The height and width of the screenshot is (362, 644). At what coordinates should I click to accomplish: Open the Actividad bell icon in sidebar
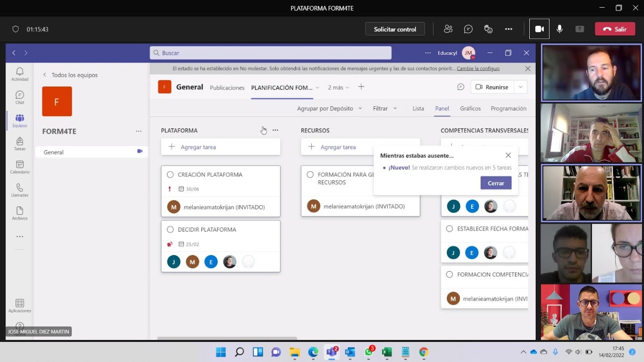click(19, 74)
